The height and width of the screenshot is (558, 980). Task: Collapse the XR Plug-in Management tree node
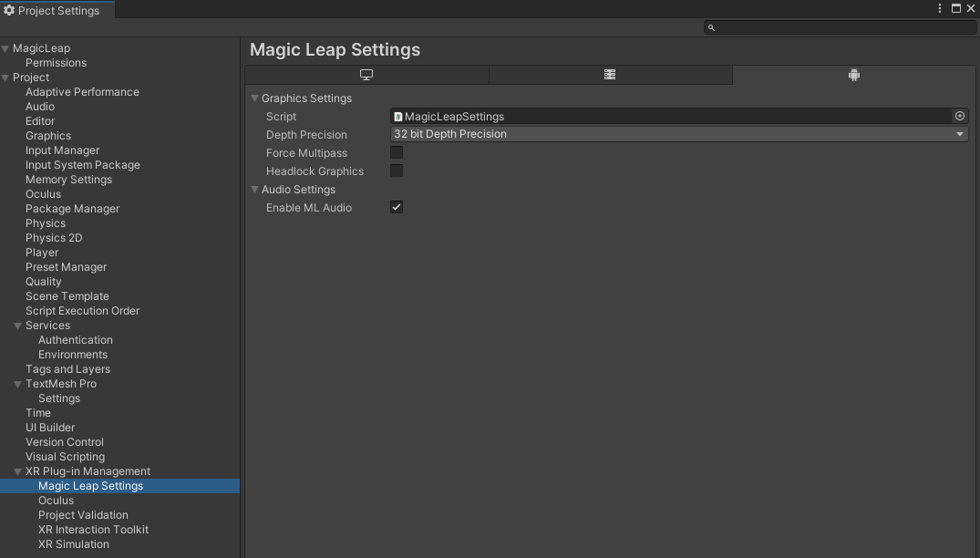click(17, 471)
